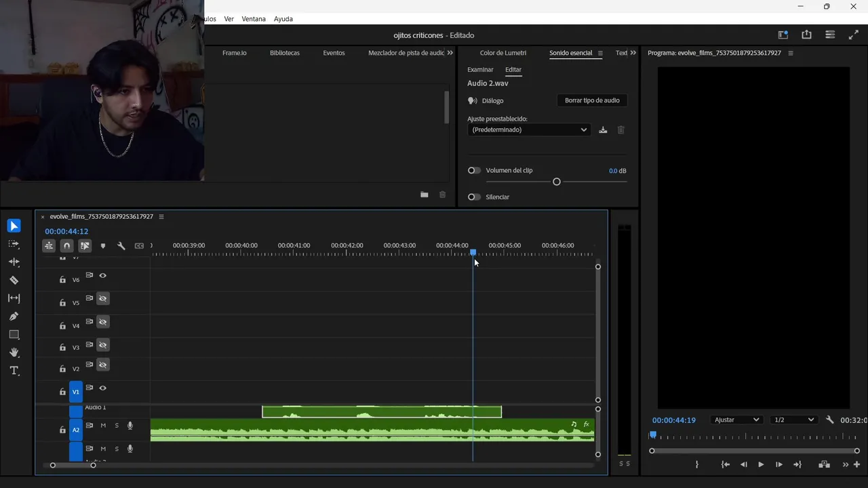
Task: Open the workspaces icon in title bar
Action: (x=783, y=35)
